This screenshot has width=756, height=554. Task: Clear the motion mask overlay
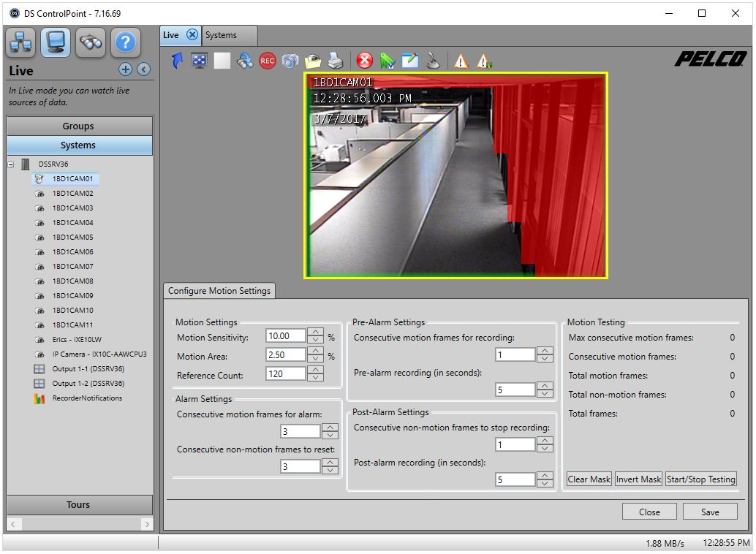click(589, 479)
